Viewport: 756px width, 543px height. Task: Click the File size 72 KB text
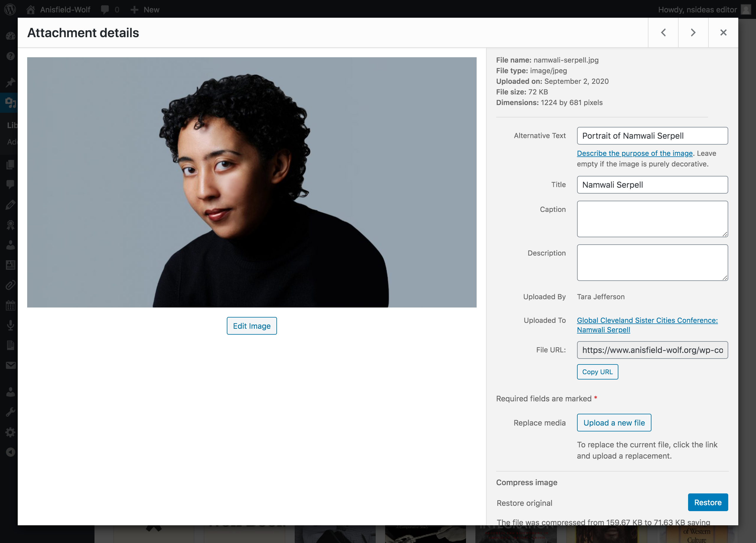pos(522,92)
